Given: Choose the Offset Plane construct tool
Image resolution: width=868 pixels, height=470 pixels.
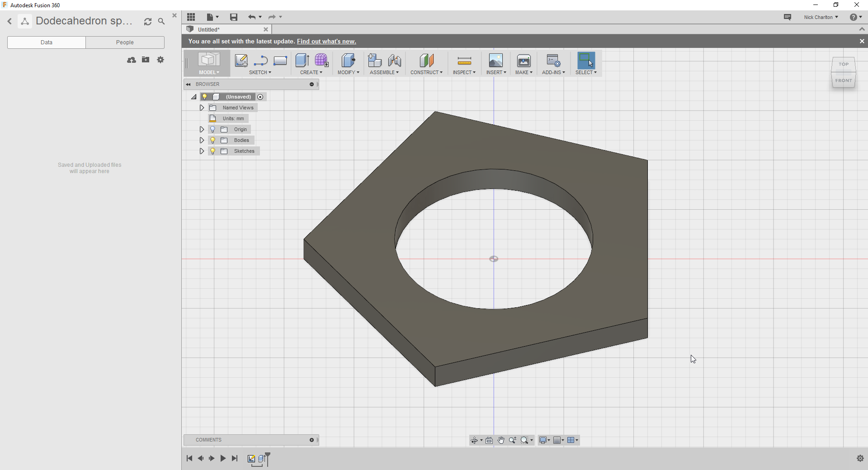Looking at the screenshot, I should 426,61.
